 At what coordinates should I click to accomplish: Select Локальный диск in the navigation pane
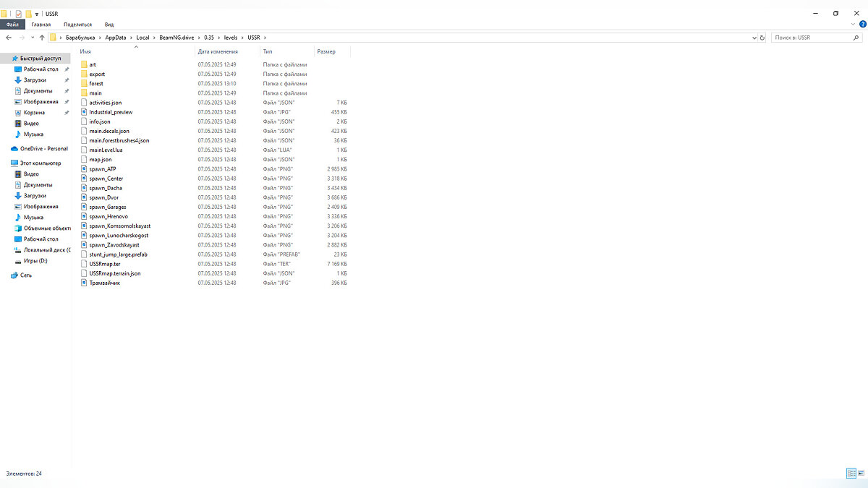click(46, 249)
